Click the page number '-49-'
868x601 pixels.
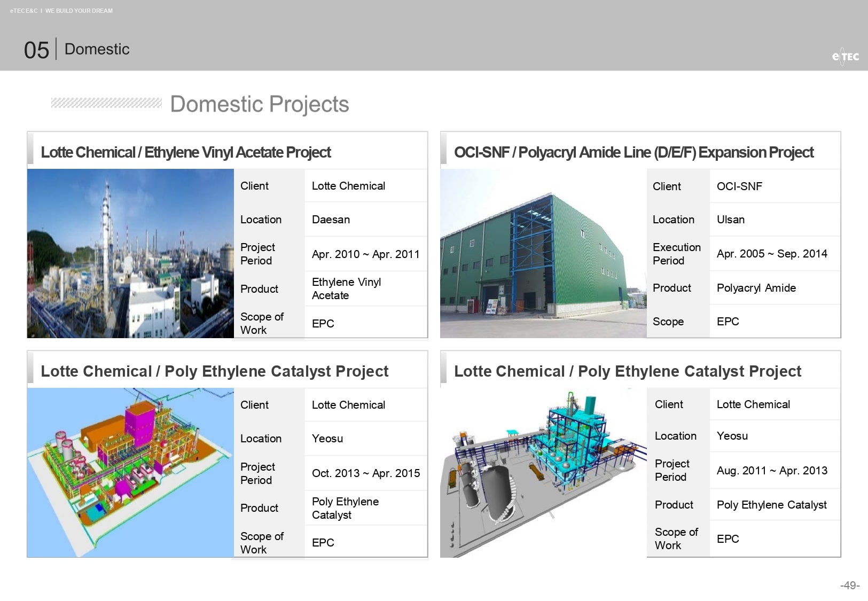850,586
